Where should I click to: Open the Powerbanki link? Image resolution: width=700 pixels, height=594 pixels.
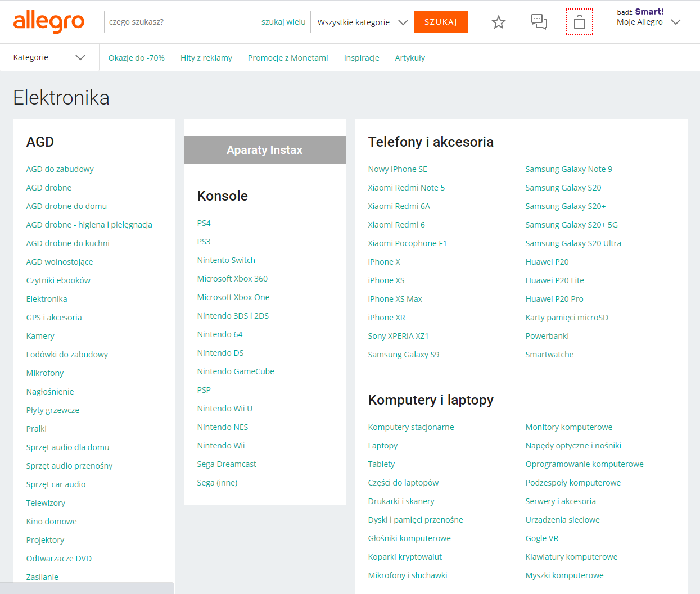point(547,336)
